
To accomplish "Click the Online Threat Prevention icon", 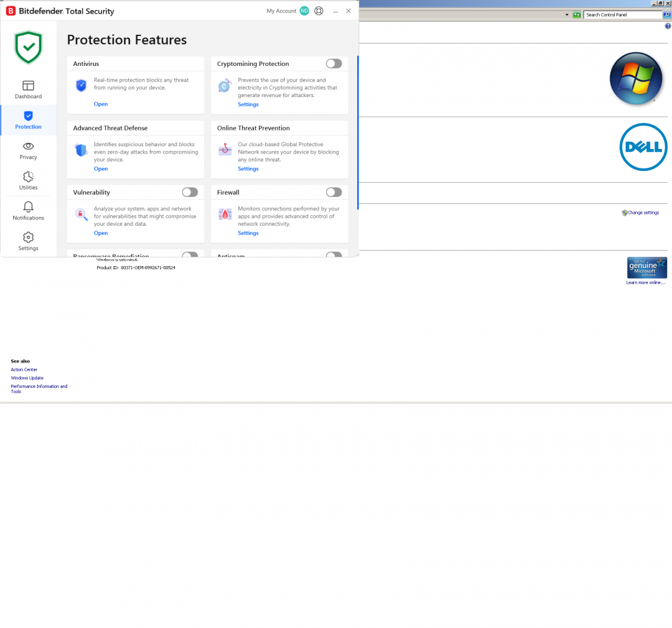I will coord(225,149).
